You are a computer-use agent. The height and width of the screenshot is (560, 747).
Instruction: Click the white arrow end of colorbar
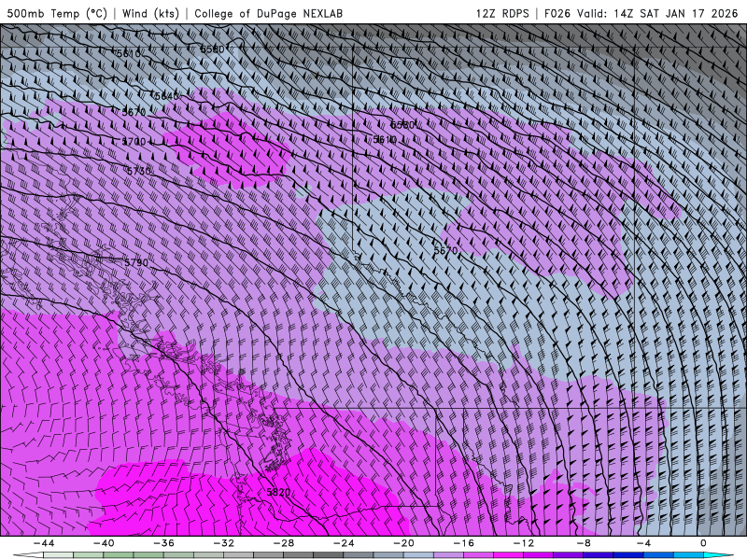tap(28, 555)
